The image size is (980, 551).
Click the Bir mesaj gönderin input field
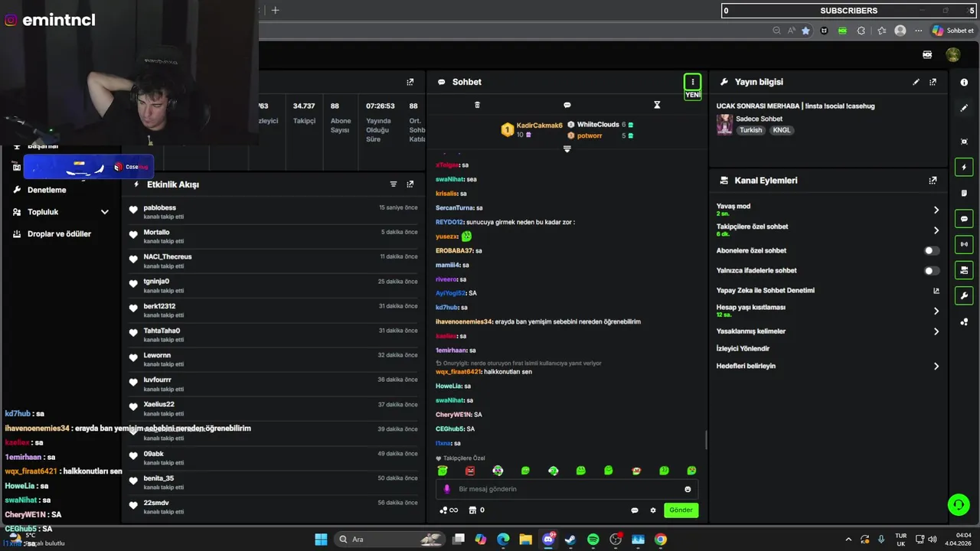(x=567, y=489)
